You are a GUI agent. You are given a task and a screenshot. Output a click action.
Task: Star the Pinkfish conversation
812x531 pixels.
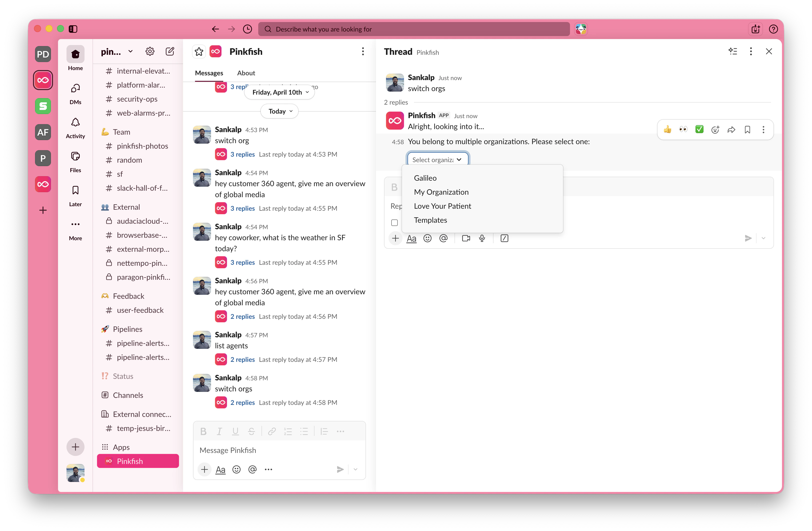click(x=199, y=51)
